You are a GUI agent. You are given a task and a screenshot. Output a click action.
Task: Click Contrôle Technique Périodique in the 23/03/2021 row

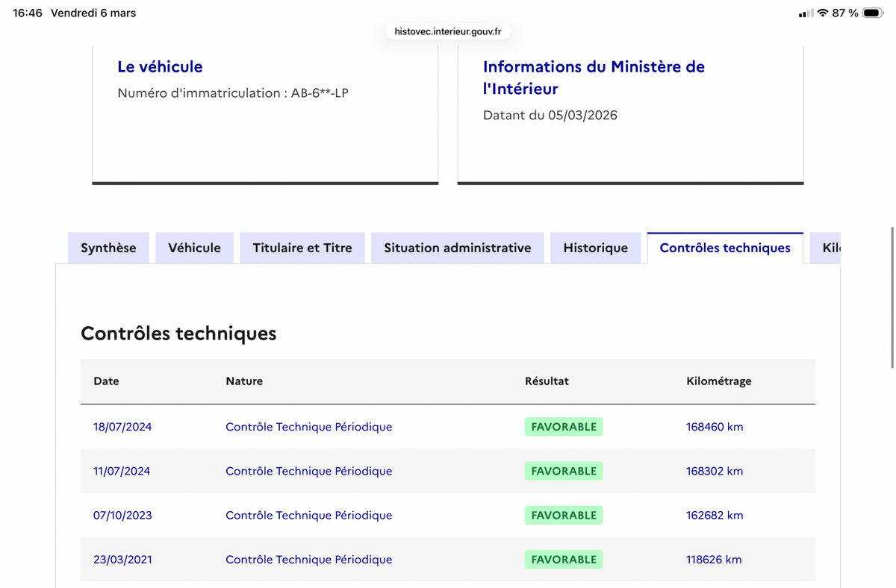tap(309, 559)
